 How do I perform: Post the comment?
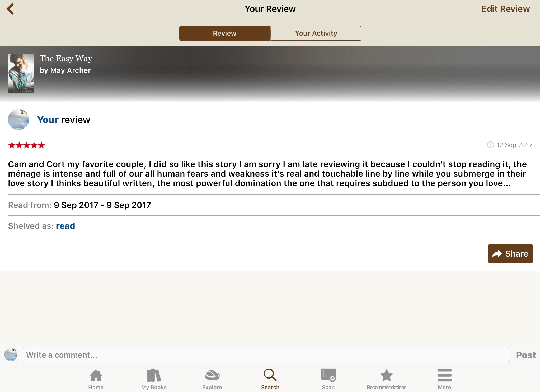(x=526, y=355)
